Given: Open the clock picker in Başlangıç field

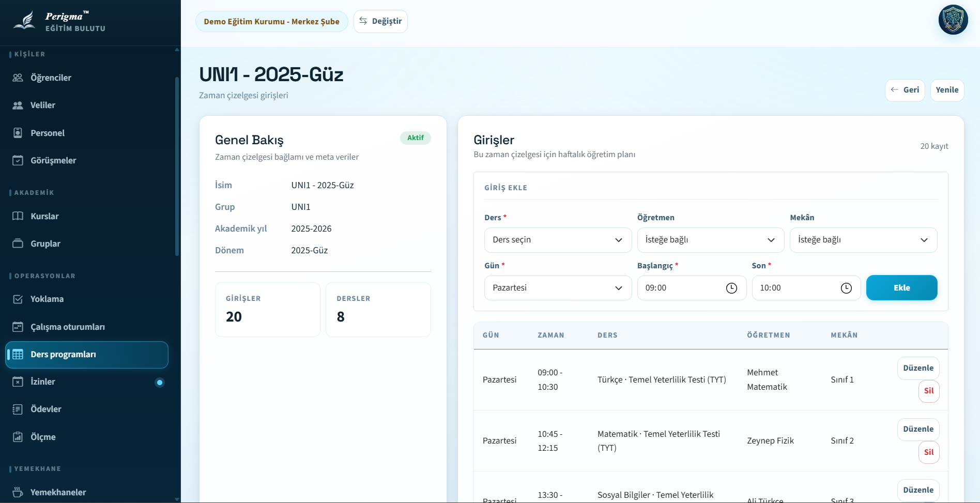Looking at the screenshot, I should click(x=731, y=288).
